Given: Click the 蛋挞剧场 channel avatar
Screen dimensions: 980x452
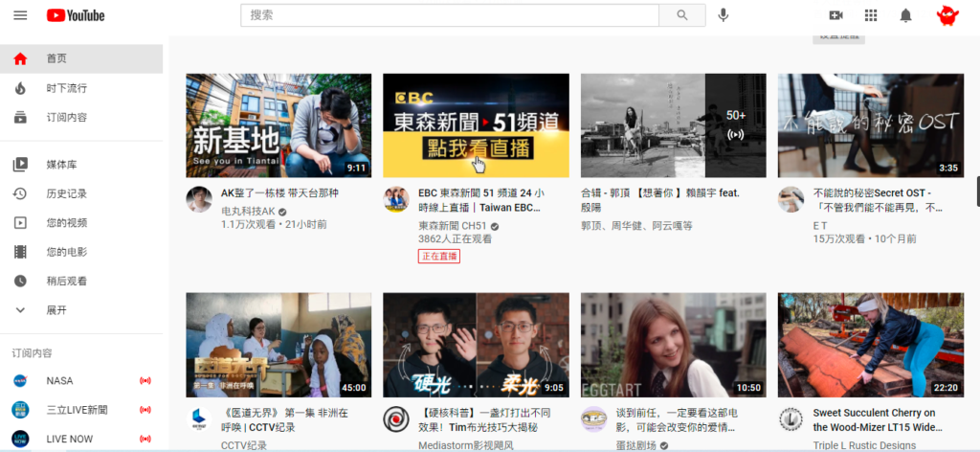Looking at the screenshot, I should click(x=593, y=418).
